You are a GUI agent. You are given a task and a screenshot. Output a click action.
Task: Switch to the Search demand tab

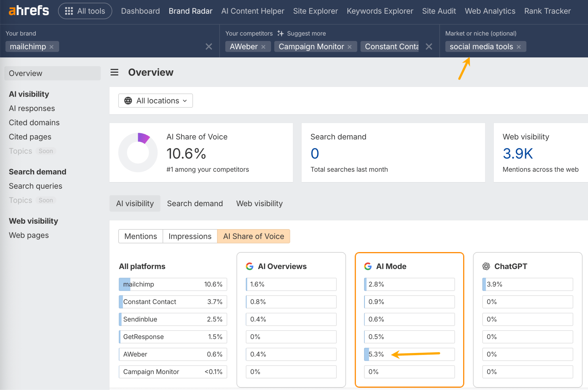[195, 203]
